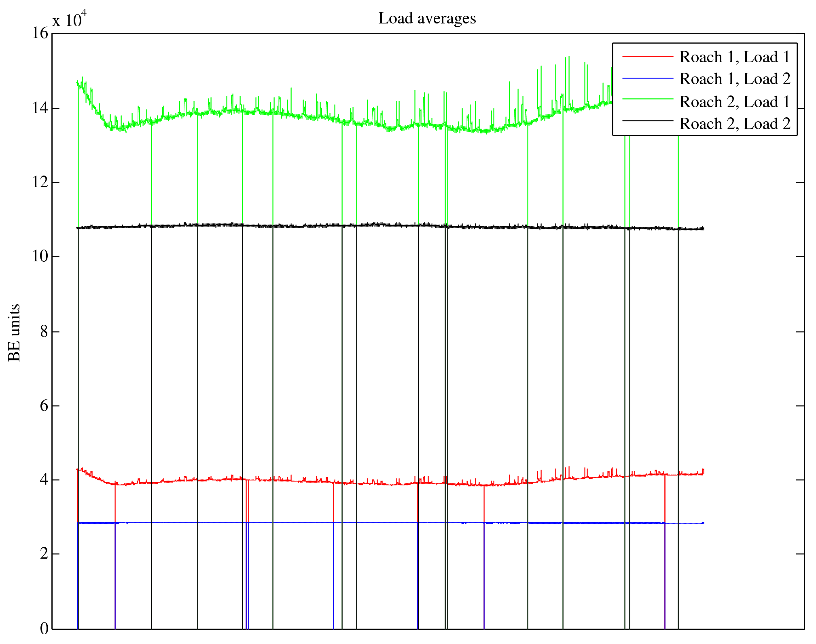
Task: Select the "Roach 2, Load 2" legend label
Action: [x=734, y=124]
